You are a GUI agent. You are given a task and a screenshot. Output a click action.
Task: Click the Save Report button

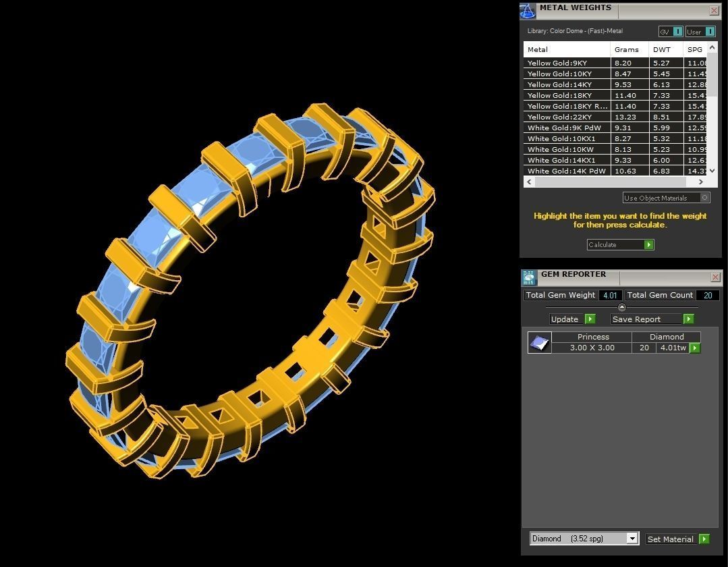[652, 319]
